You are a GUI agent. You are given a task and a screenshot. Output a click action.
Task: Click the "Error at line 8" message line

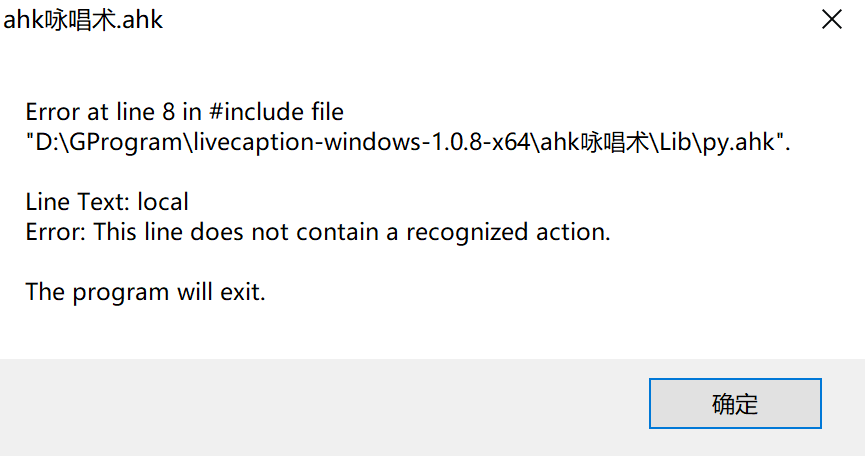tap(184, 112)
